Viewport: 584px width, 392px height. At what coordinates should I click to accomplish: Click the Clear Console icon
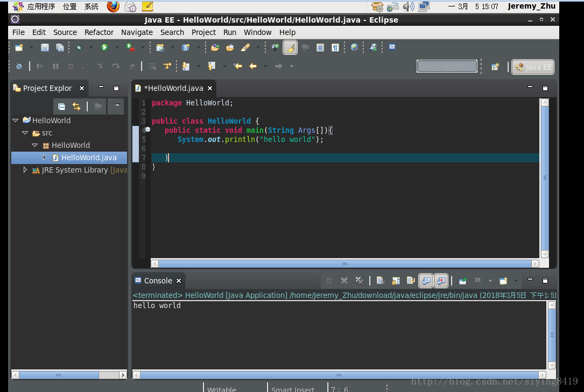tap(380, 281)
